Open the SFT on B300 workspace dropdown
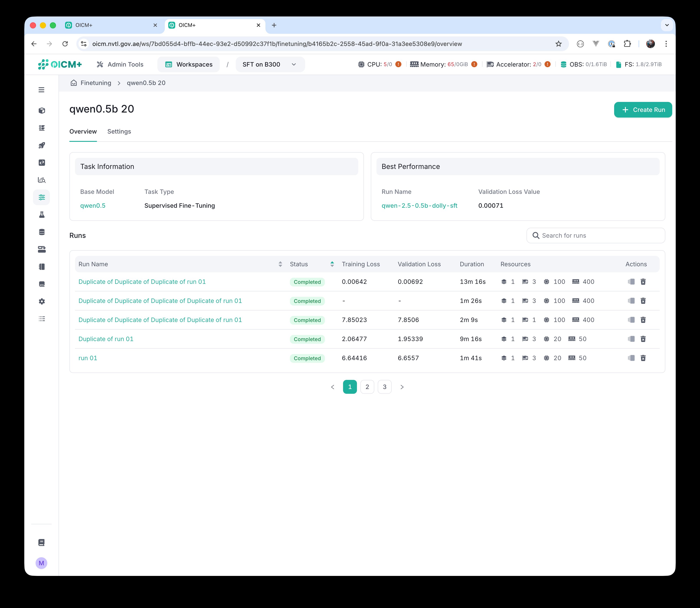 tap(270, 64)
